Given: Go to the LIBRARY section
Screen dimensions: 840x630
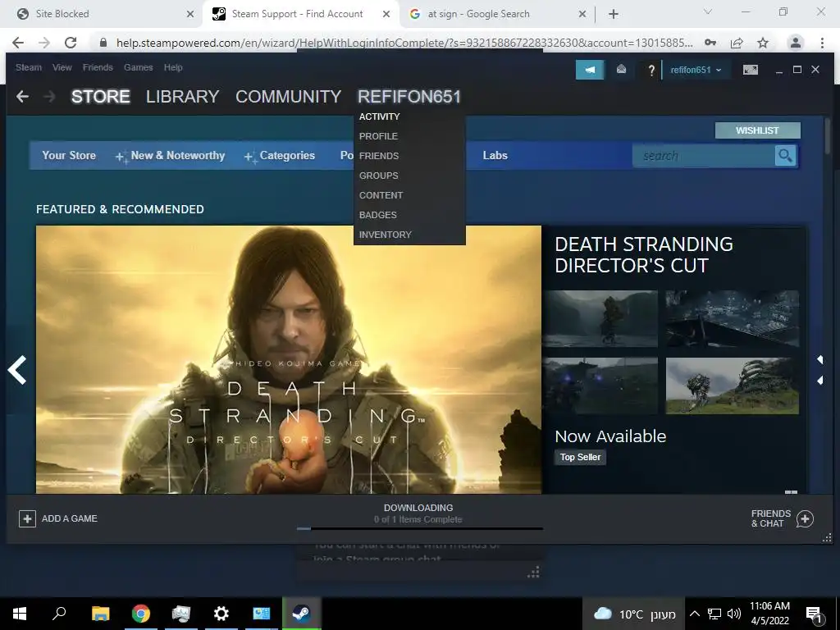Looking at the screenshot, I should (x=183, y=97).
